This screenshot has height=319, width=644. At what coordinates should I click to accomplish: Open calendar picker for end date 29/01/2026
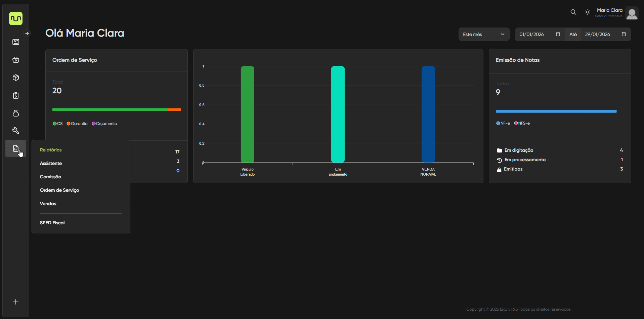(624, 34)
